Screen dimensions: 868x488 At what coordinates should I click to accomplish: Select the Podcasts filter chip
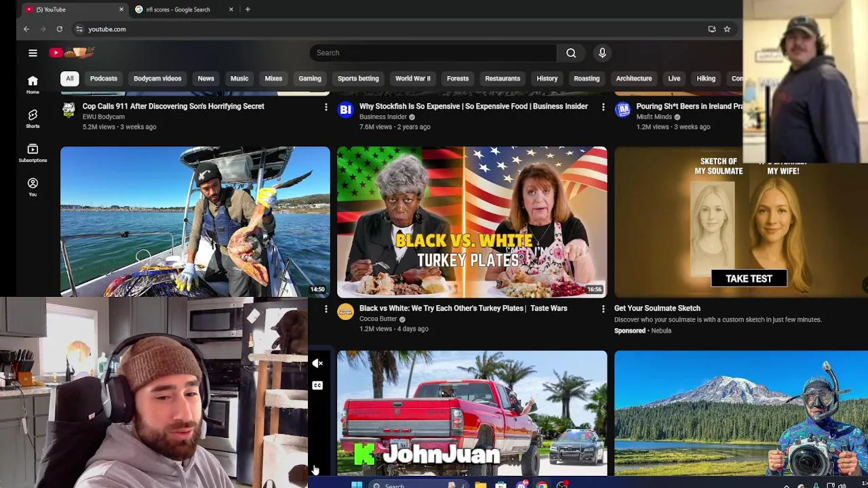tap(104, 79)
